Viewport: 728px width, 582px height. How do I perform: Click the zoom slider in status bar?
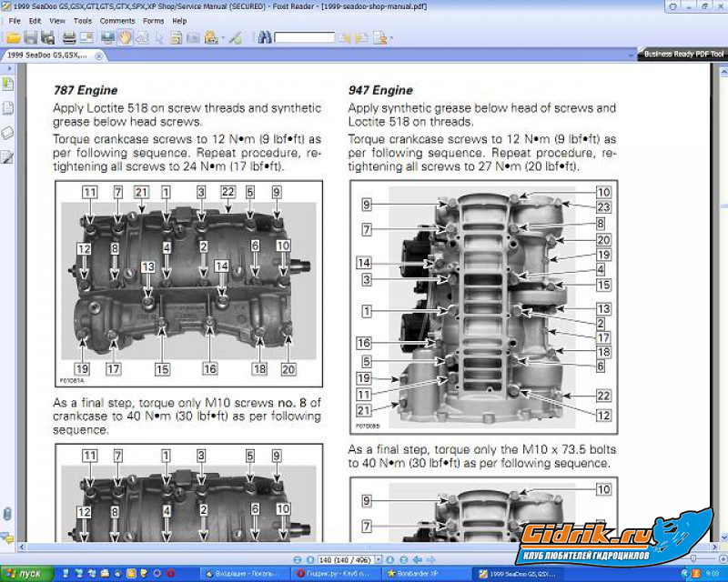tap(693, 558)
